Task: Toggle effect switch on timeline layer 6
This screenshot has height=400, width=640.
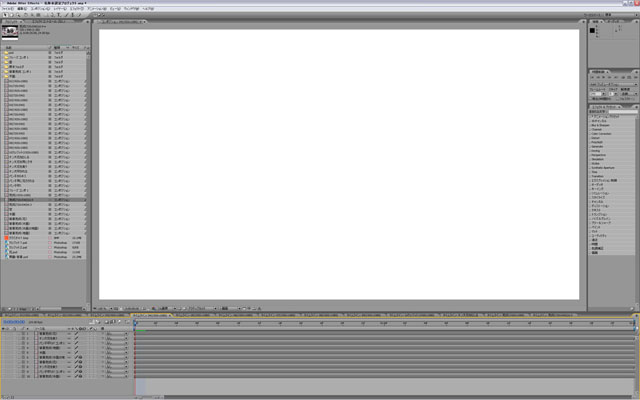Action: [x=80, y=357]
